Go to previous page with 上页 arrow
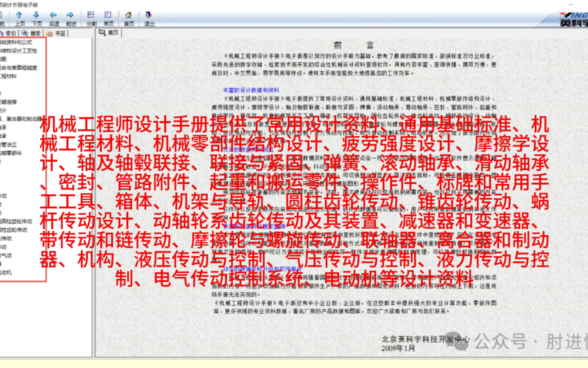 (19, 19)
